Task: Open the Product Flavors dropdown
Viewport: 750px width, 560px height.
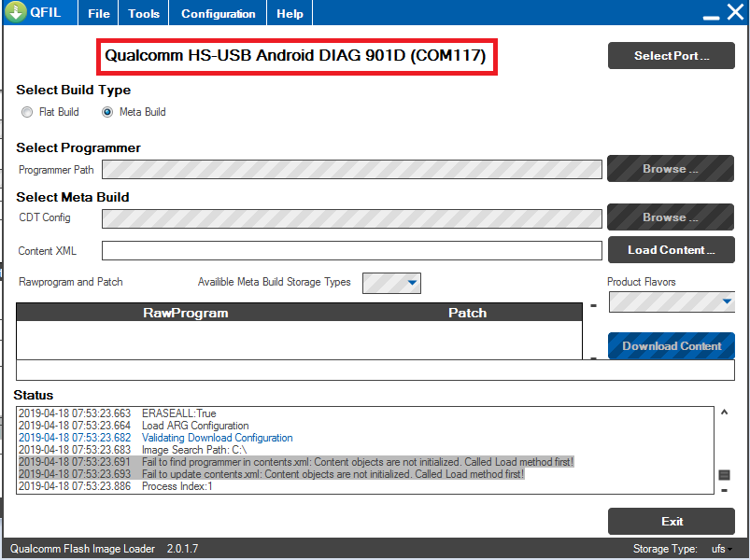Action: [671, 301]
